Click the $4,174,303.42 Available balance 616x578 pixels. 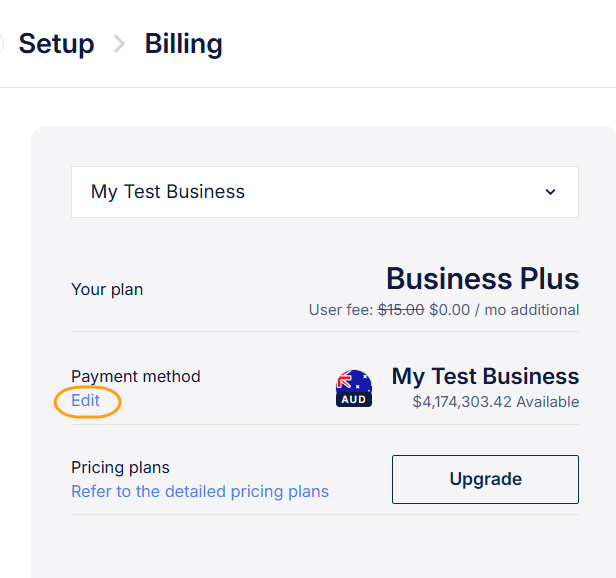pyautogui.click(x=495, y=402)
